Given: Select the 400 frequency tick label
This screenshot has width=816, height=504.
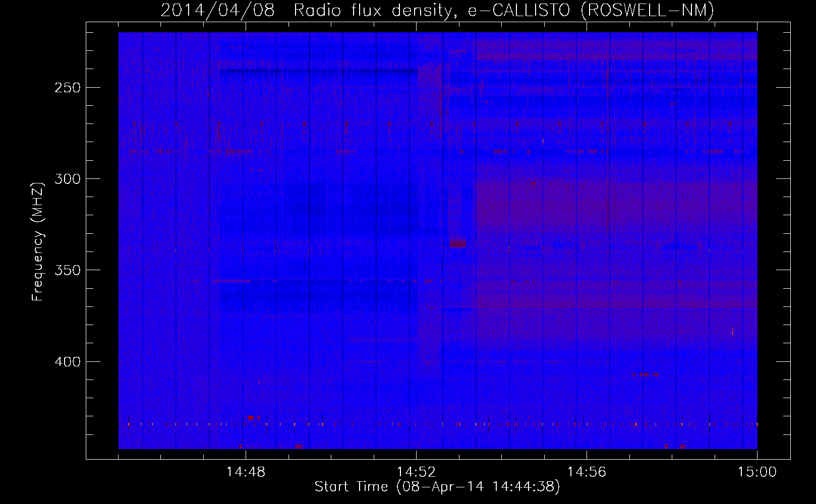Looking at the screenshot, I should tap(67, 362).
